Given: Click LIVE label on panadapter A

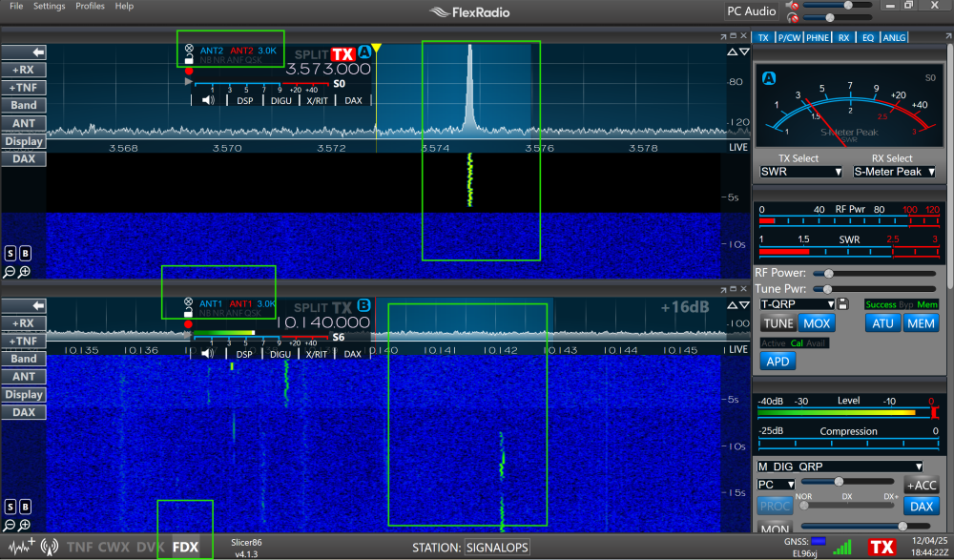Looking at the screenshot, I should click(x=738, y=147).
